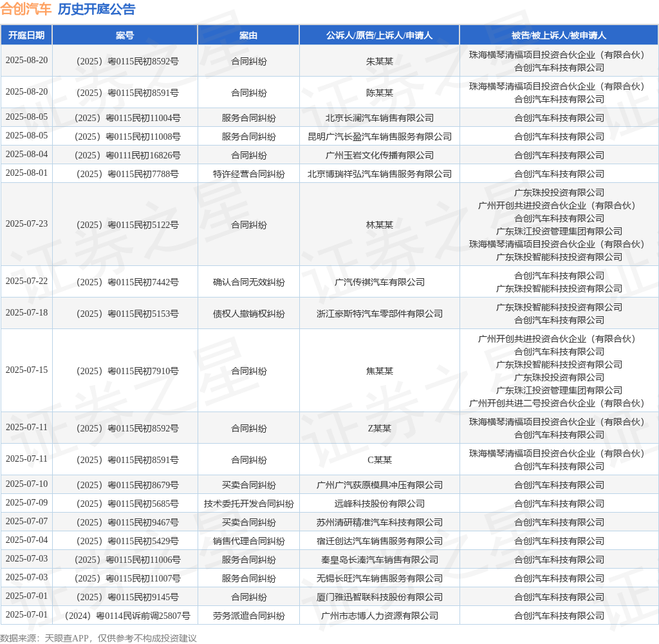The width and height of the screenshot is (659, 644).
Task: Click case number 粤0114民诉前调25807号
Action: [127, 616]
